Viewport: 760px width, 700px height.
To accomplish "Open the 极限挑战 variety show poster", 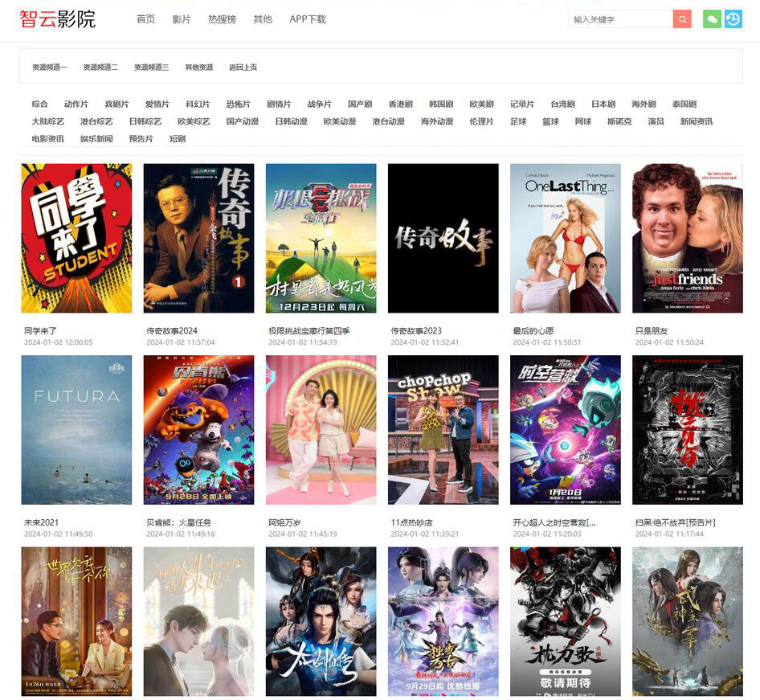I will 321,238.
